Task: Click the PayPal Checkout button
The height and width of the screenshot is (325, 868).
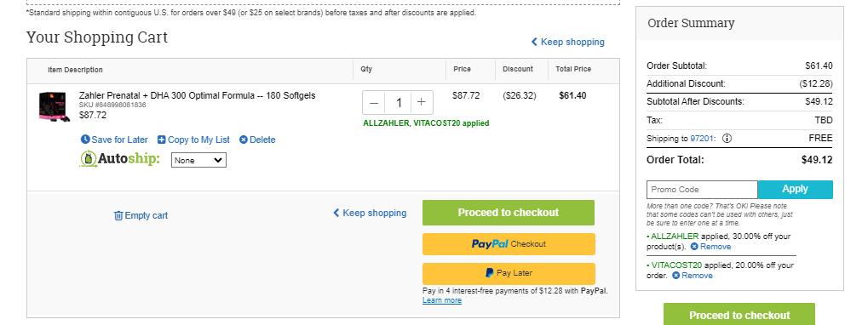Action: [509, 243]
